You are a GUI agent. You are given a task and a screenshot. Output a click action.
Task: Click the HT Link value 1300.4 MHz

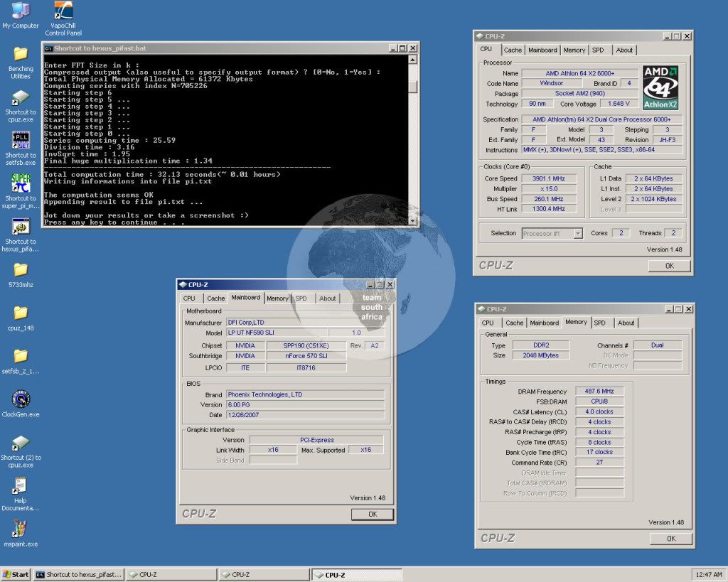coord(548,209)
